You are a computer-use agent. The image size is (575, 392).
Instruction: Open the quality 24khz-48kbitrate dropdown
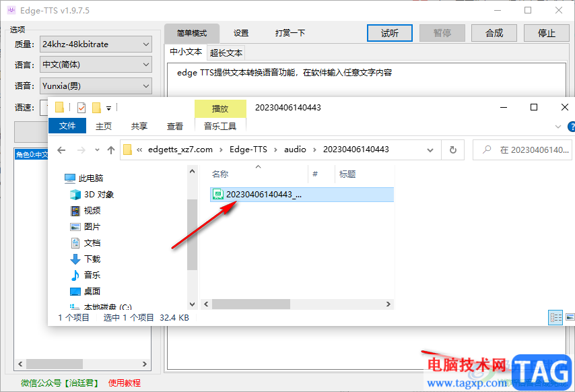[x=96, y=44]
